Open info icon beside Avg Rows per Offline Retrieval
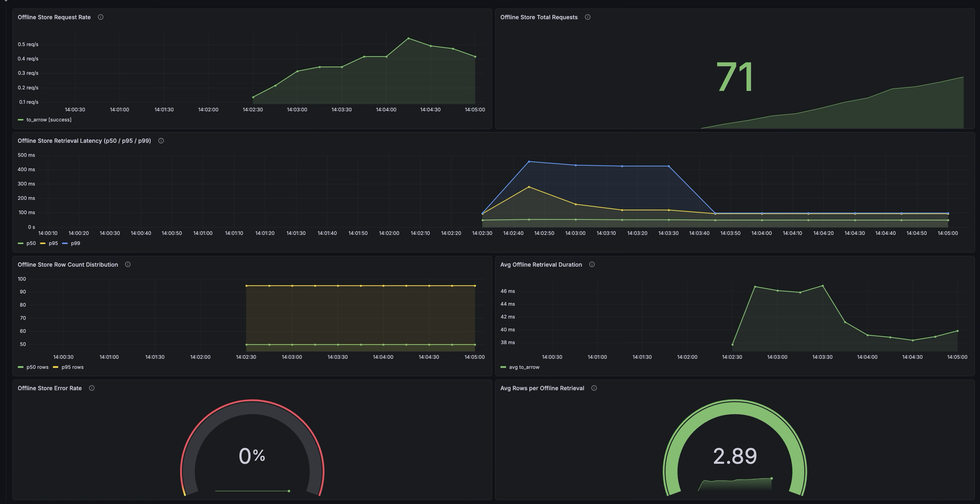The image size is (980, 504). click(x=594, y=388)
